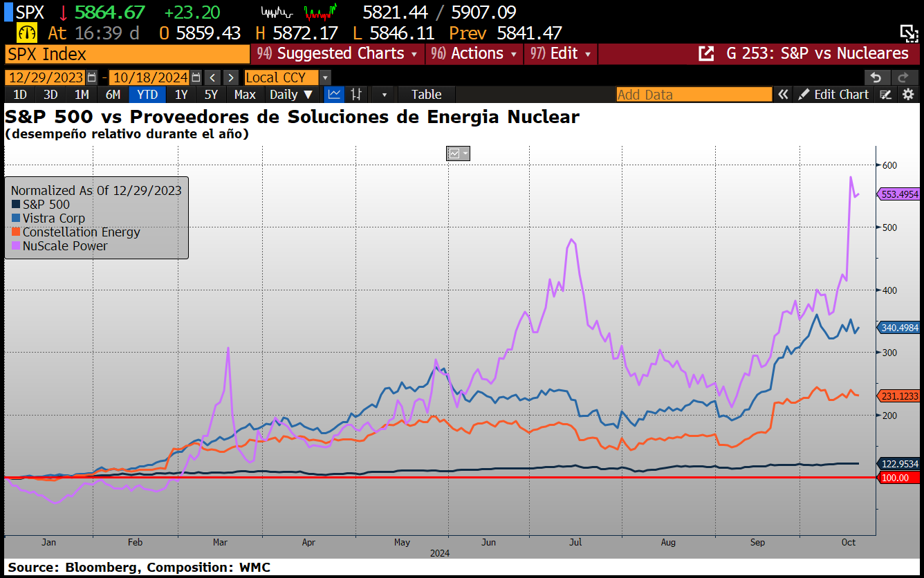Open the Suggested Charts dropdown

(x=338, y=54)
